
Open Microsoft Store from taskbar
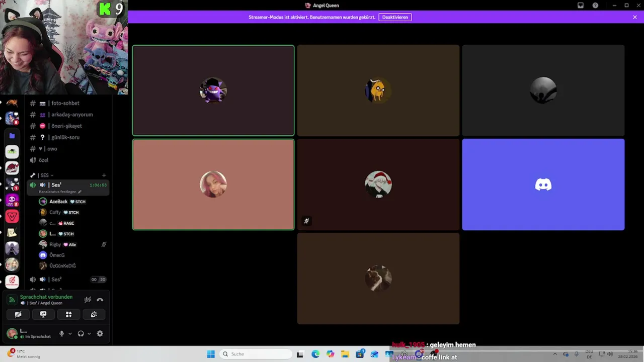point(360,354)
